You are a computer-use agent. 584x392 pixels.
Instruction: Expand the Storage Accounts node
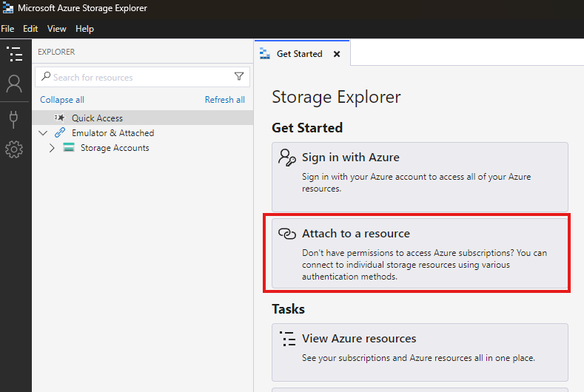click(52, 148)
